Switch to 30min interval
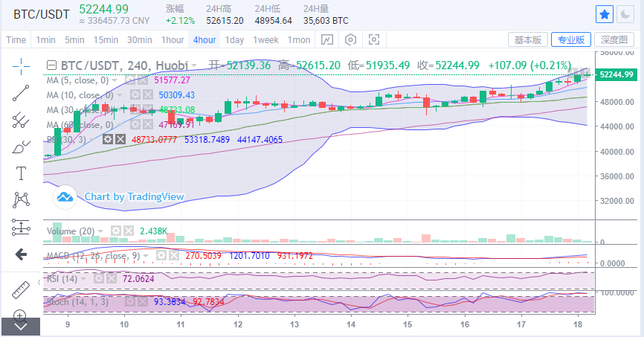 pyautogui.click(x=140, y=40)
